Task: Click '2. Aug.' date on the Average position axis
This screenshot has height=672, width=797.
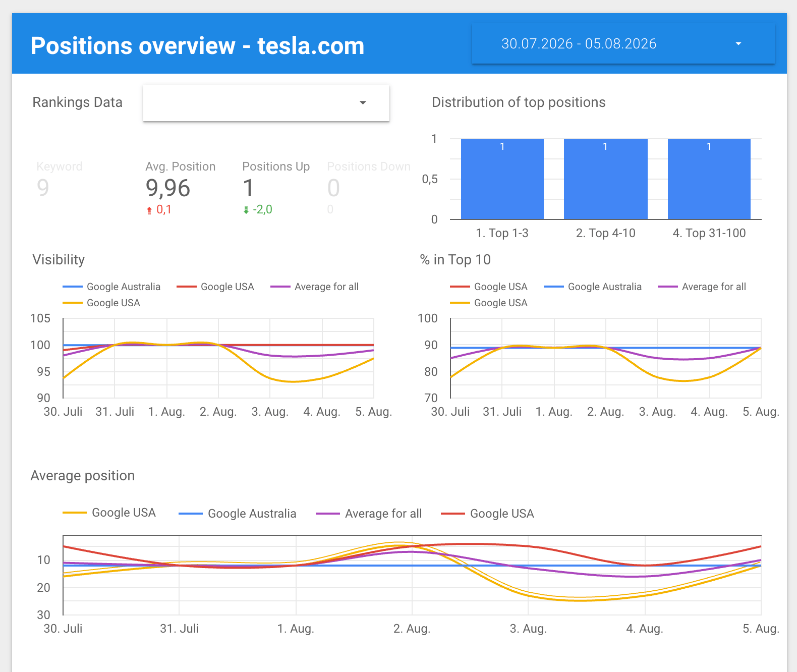Action: coord(412,629)
